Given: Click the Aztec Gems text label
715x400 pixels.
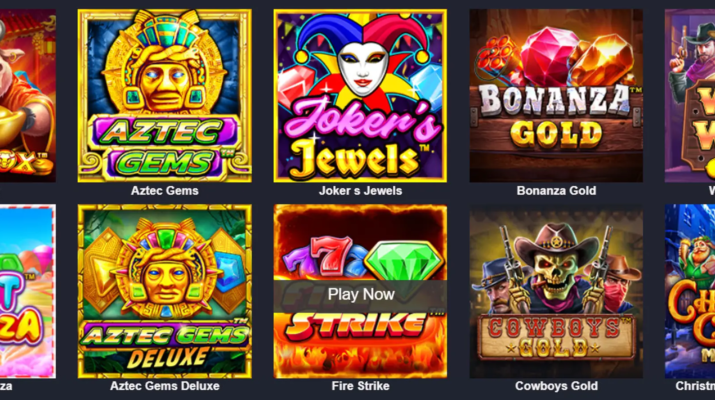Looking at the screenshot, I should (165, 191).
